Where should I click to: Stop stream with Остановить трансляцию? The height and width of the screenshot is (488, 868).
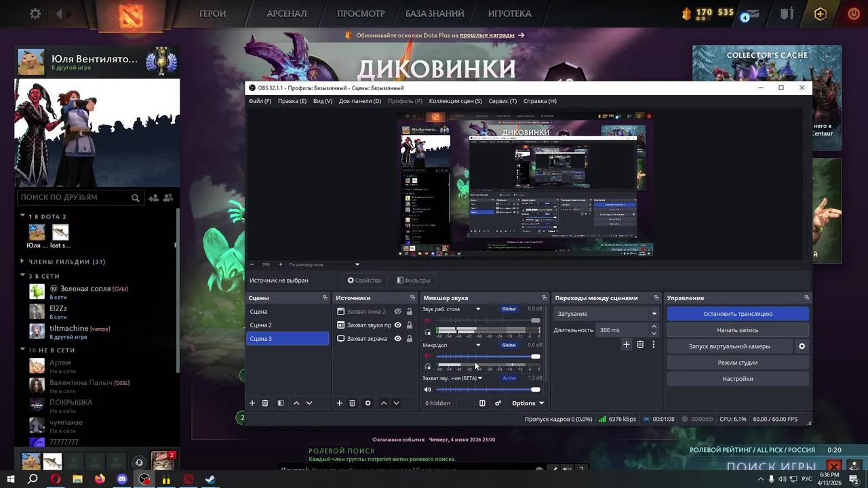738,314
